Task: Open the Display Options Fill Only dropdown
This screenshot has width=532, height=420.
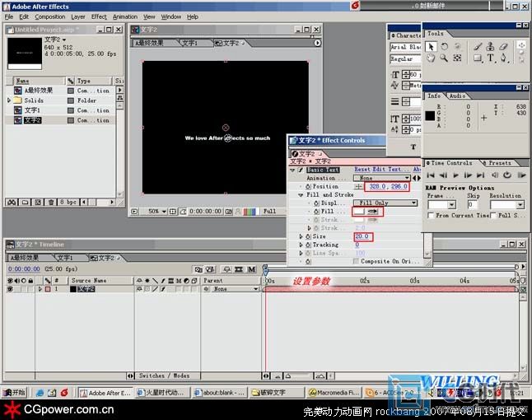Action: (385, 203)
